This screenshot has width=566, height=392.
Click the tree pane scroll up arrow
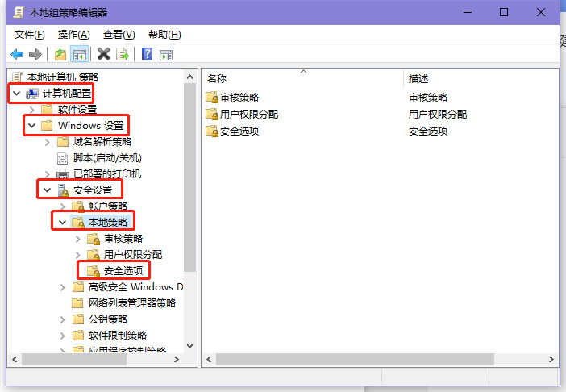(x=189, y=77)
